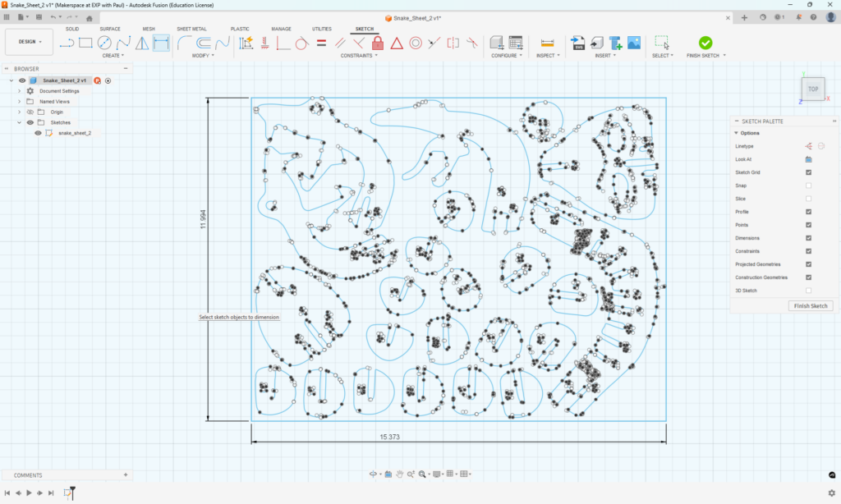Apply the Equal constraint
The width and height of the screenshot is (841, 504).
click(x=322, y=43)
